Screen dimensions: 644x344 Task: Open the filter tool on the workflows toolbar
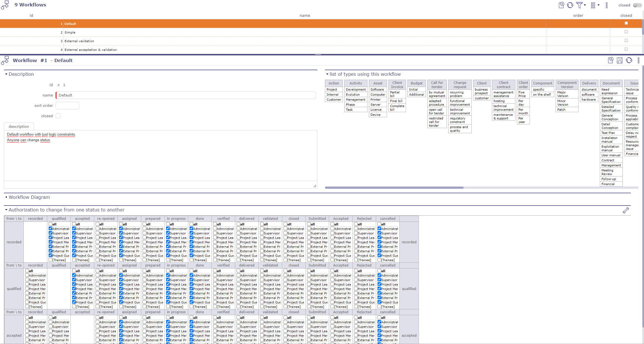pyautogui.click(x=579, y=5)
